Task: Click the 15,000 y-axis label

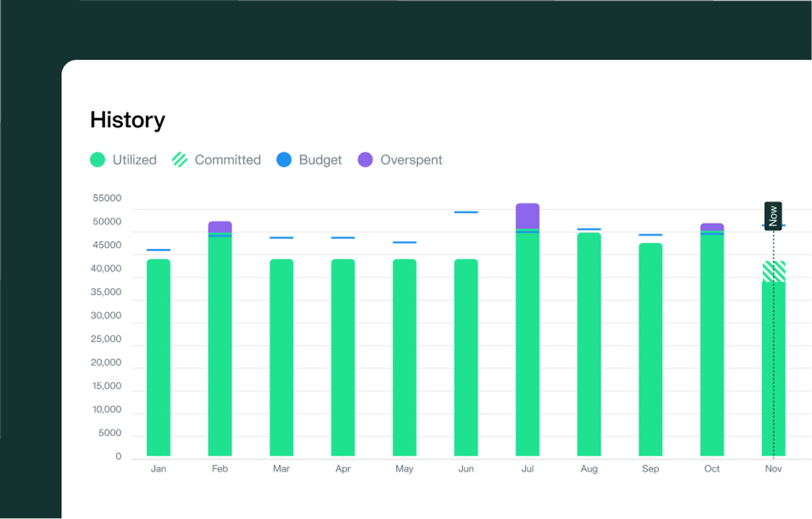Action: pyautogui.click(x=107, y=386)
